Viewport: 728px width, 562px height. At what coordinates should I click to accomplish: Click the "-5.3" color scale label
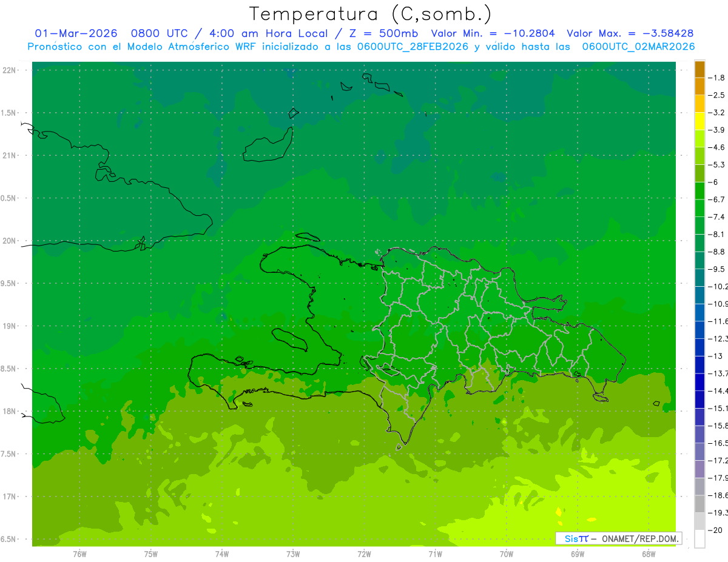pyautogui.click(x=718, y=164)
